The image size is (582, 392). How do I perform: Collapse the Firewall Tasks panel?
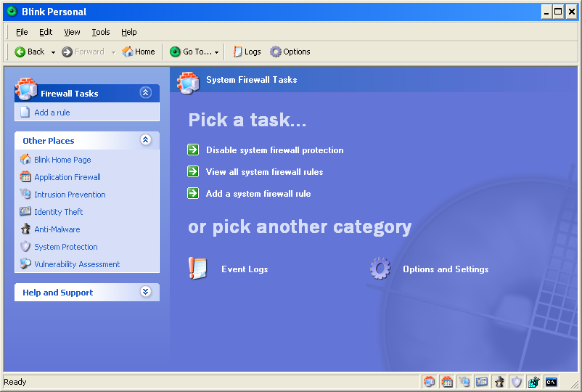tap(145, 92)
